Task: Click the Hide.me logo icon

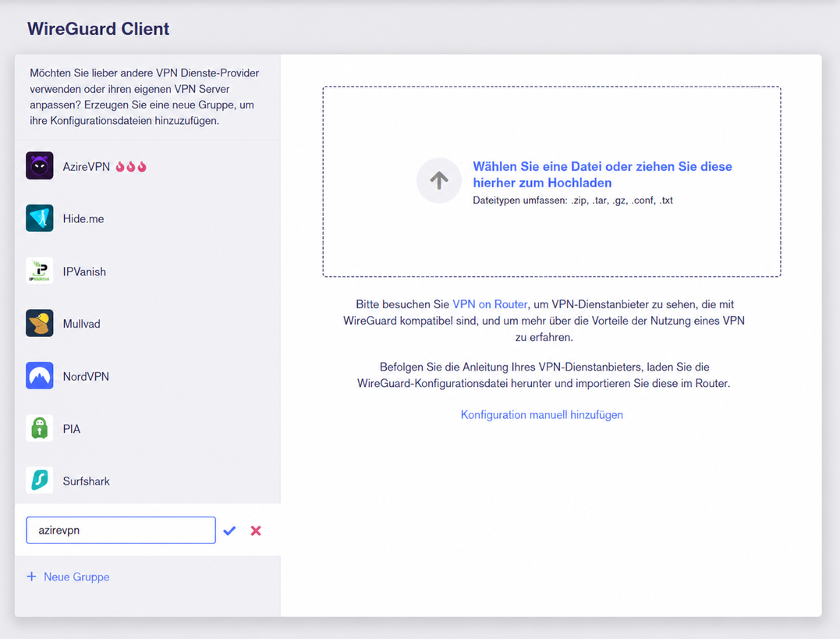Action: [x=40, y=218]
